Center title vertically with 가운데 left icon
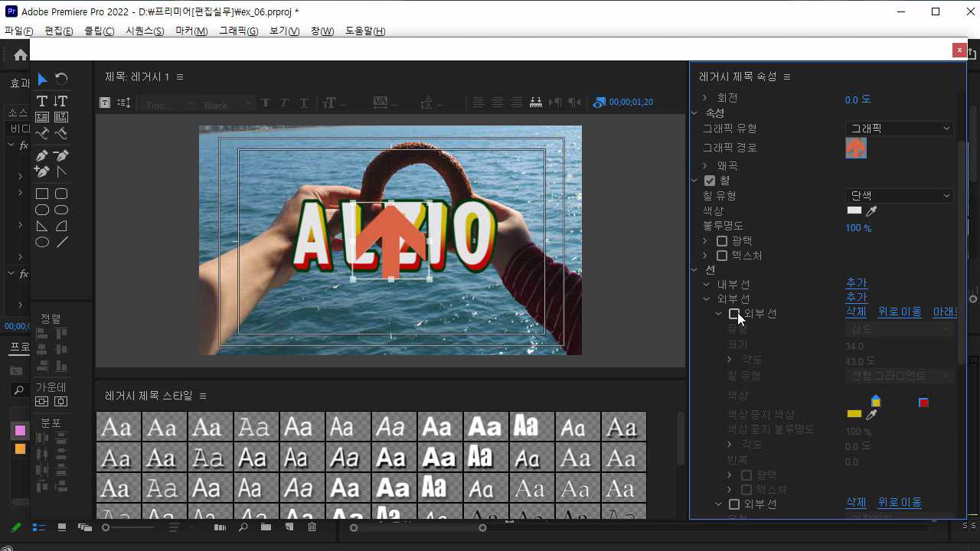 pos(42,402)
